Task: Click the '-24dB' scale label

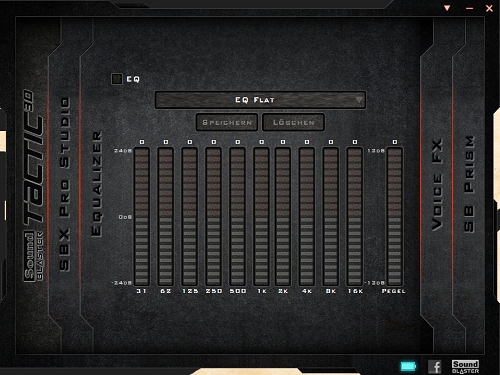Action: pyautogui.click(x=122, y=283)
